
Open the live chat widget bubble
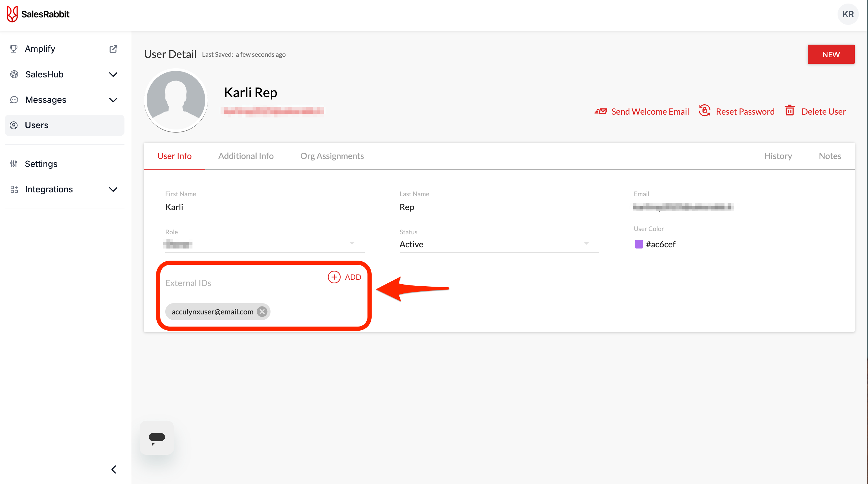coord(157,438)
